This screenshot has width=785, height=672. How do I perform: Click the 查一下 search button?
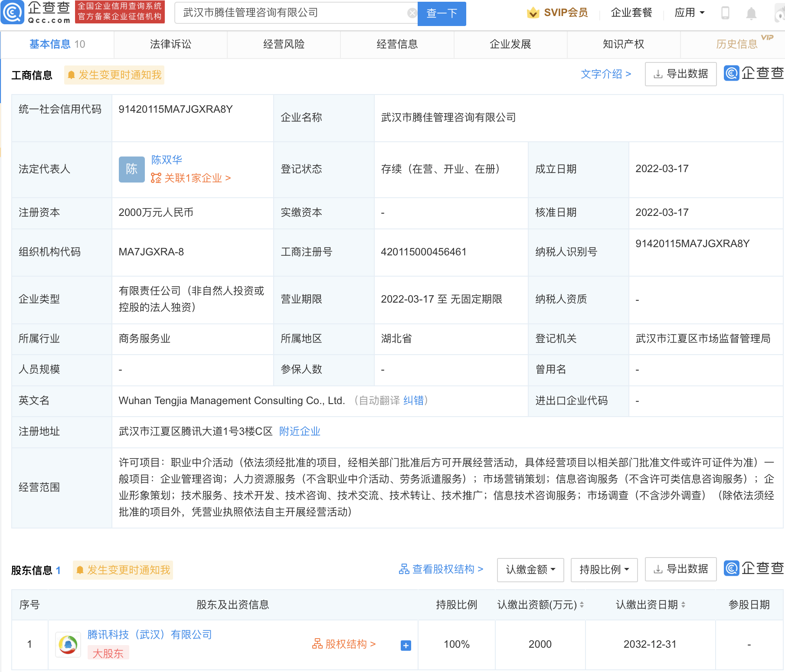coord(442,13)
